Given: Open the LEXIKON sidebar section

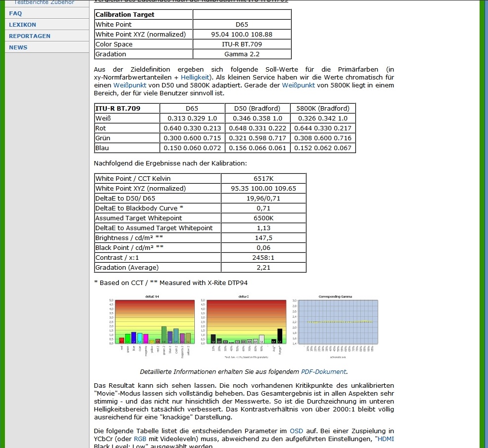Looking at the screenshot, I should pos(22,25).
